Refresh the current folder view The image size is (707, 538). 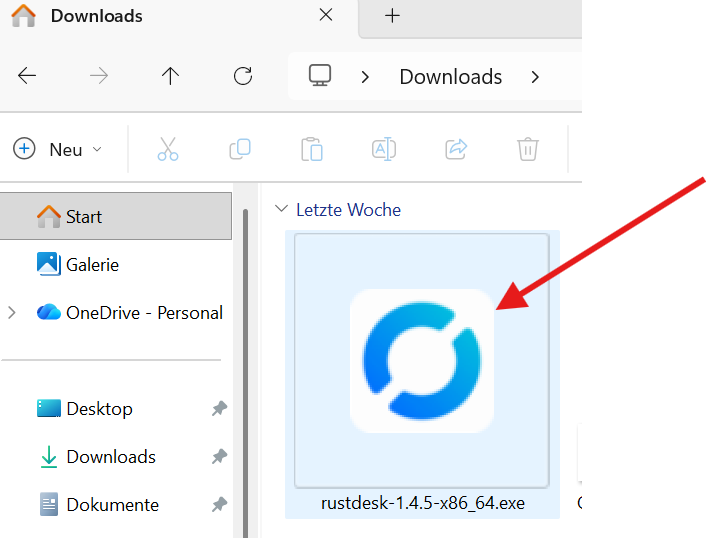pyautogui.click(x=242, y=76)
